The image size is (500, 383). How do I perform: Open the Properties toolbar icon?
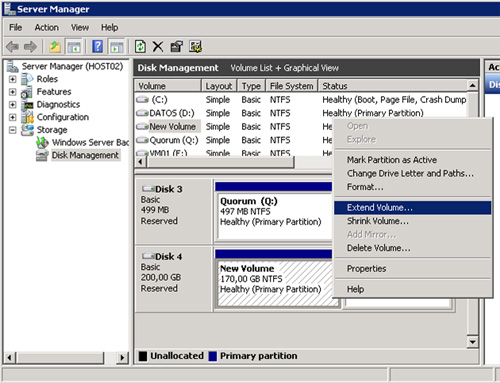tap(176, 47)
